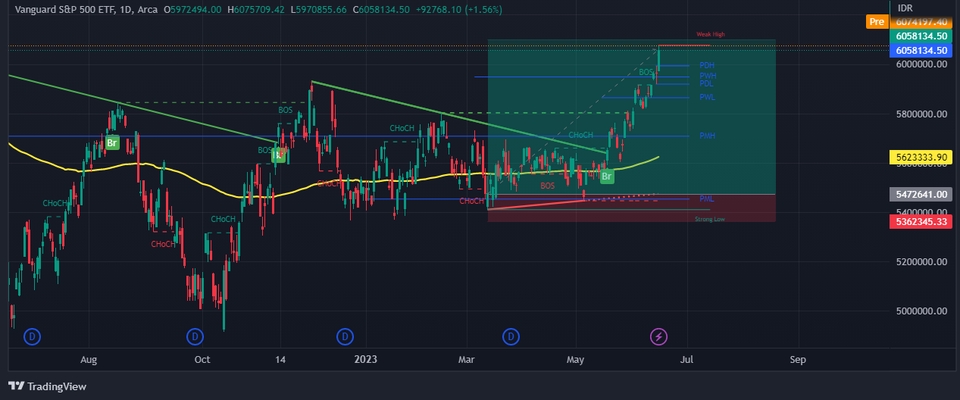The image size is (960, 400).
Task: Click the PWL level label
Action: point(707,97)
